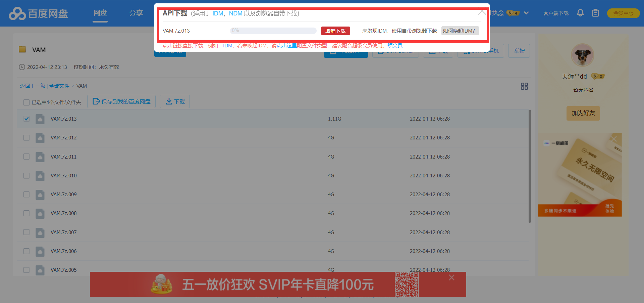This screenshot has width=644, height=303.
Task: Click file icon for VAM.7z.011
Action: coord(40,157)
